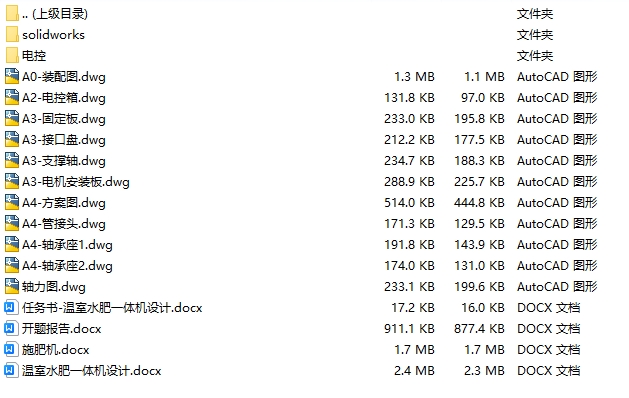
Task: Click the A3-固定板.dwg drawing icon
Action: click(x=12, y=118)
